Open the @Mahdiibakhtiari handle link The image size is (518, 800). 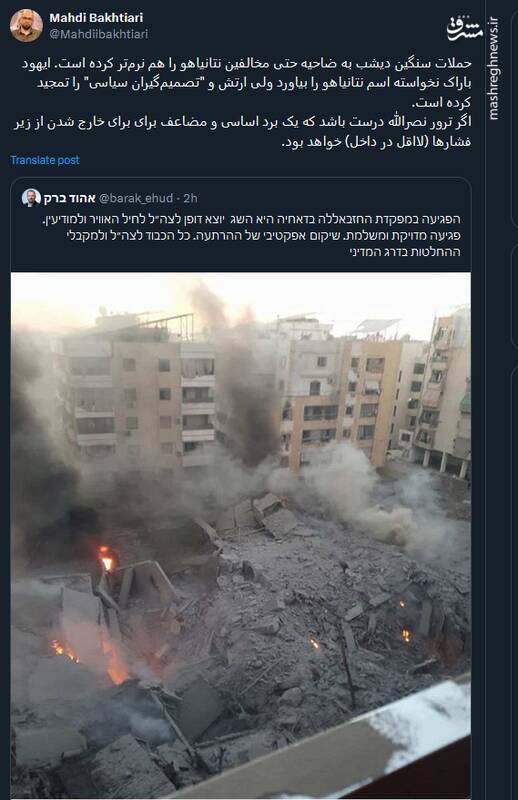(98, 34)
